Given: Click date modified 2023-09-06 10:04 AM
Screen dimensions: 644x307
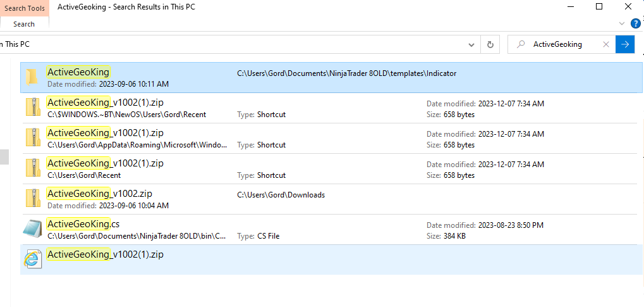Looking at the screenshot, I should tap(108, 205).
